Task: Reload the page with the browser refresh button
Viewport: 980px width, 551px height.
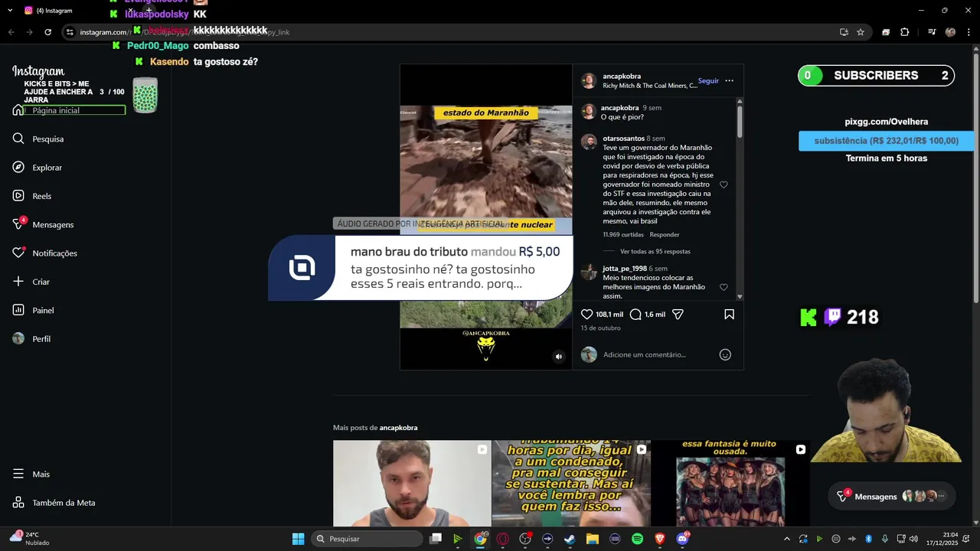Action: point(47,32)
